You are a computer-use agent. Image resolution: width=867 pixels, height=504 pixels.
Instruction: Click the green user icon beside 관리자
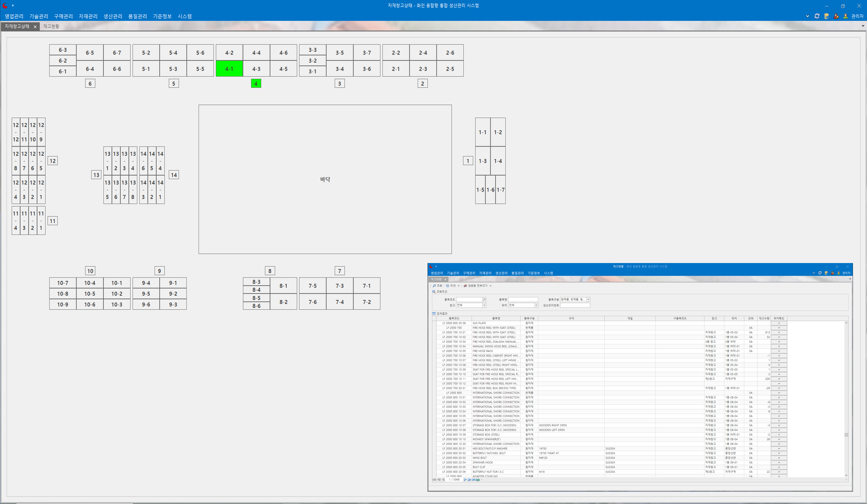coord(846,16)
